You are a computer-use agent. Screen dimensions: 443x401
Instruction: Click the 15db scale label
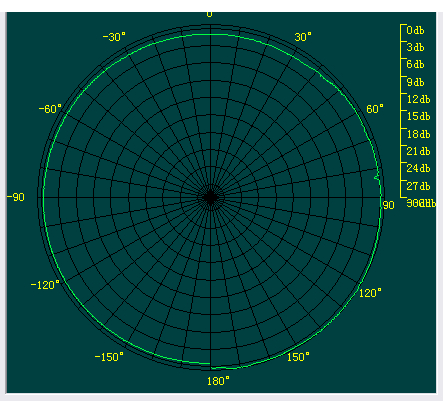tap(418, 116)
